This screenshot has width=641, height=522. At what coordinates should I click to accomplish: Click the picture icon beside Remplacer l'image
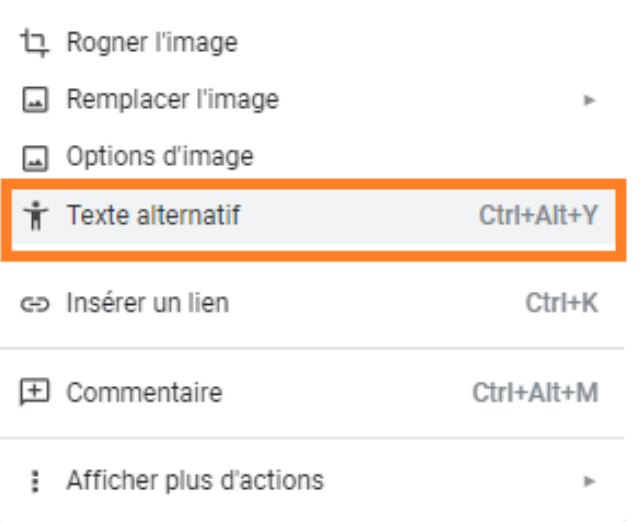tap(35, 100)
